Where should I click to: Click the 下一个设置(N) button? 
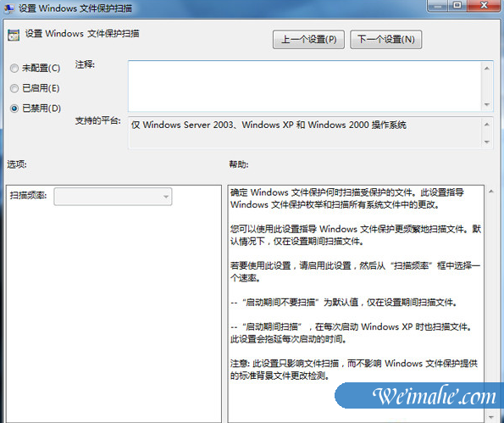click(x=385, y=40)
